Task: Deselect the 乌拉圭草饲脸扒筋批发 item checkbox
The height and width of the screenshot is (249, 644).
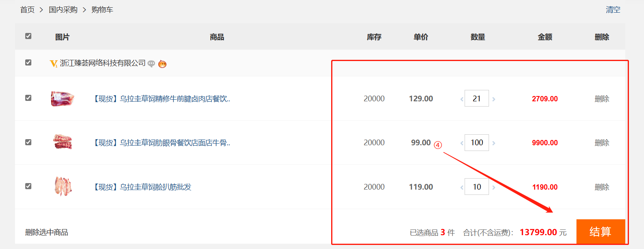Action: (28, 186)
